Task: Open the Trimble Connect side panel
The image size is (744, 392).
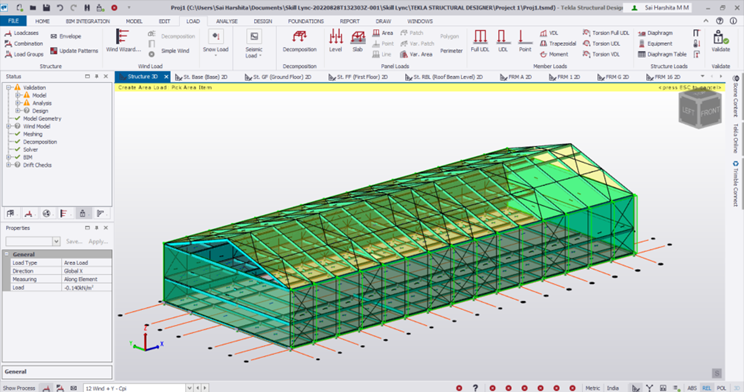Action: click(735, 183)
